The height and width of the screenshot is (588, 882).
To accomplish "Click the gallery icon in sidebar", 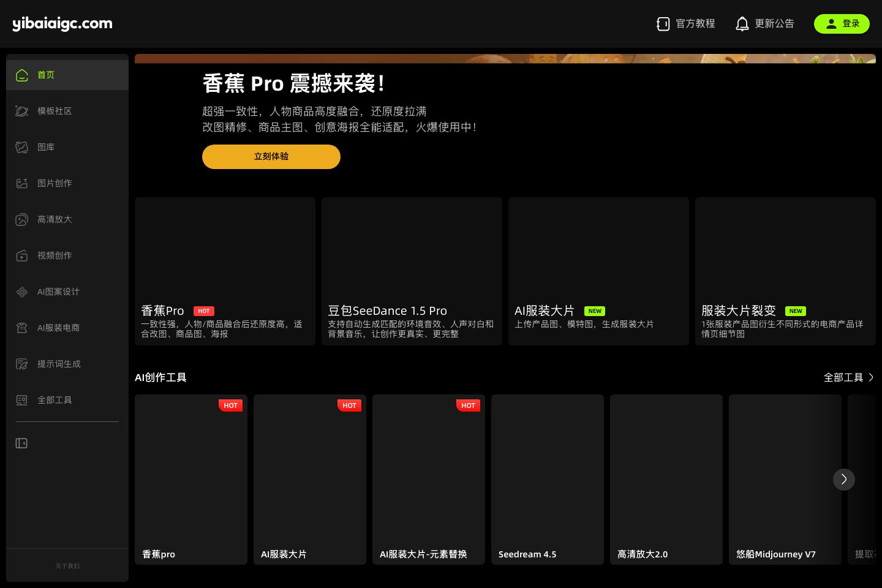I will [22, 148].
